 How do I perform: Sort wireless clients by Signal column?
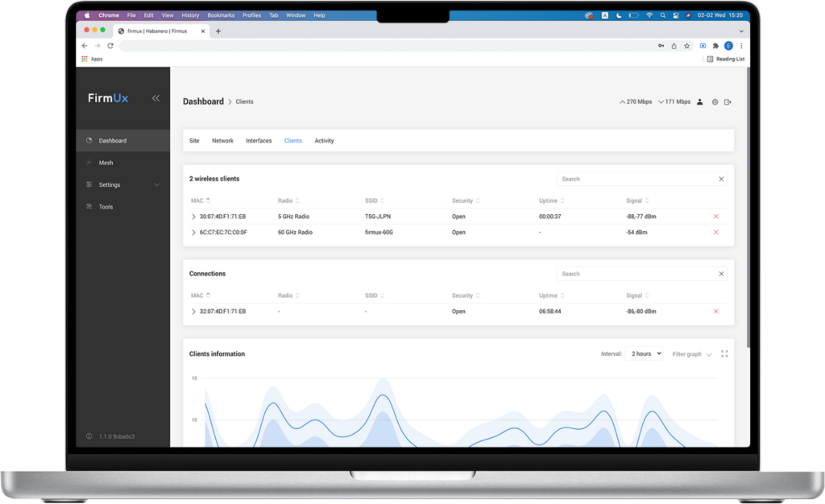tap(645, 200)
